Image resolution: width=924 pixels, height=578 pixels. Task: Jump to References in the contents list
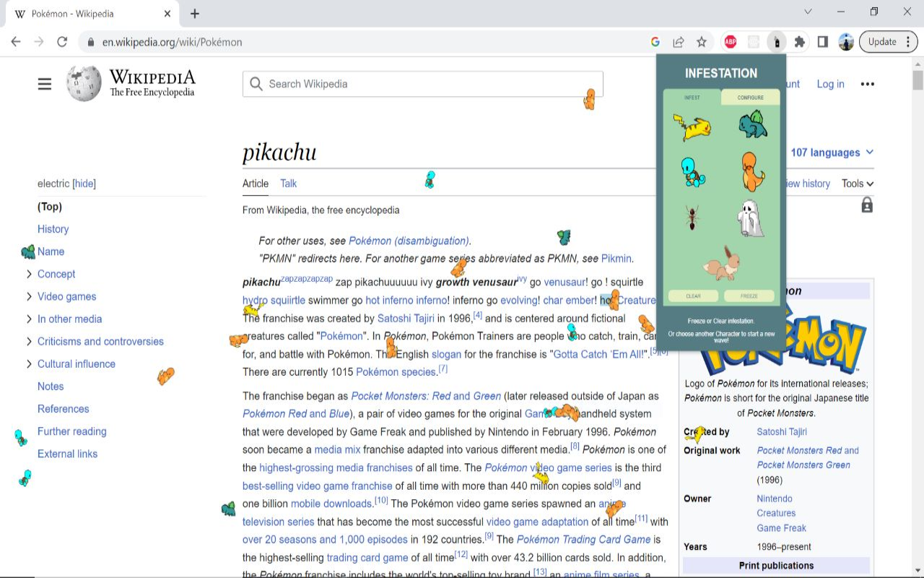click(64, 409)
